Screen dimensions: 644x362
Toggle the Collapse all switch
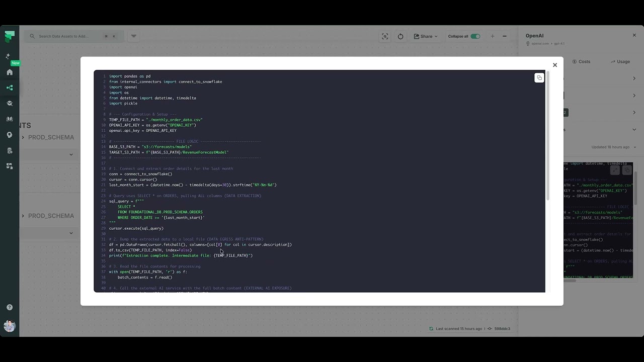pyautogui.click(x=475, y=36)
